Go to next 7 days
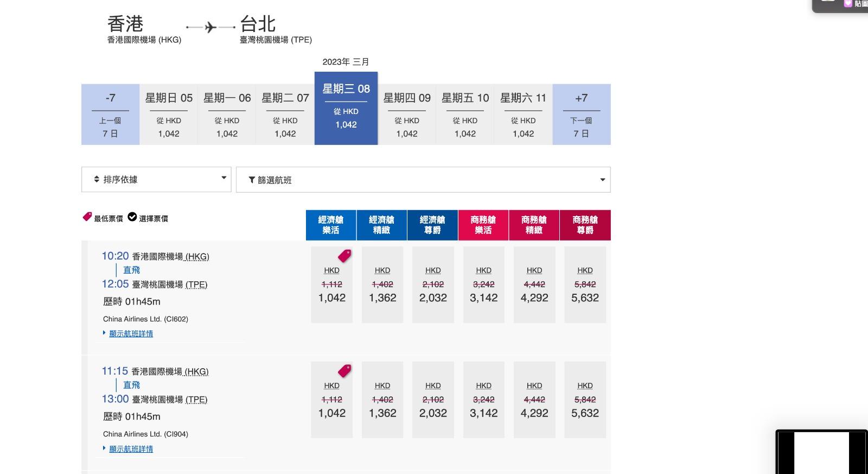This screenshot has height=474, width=868. 581,115
